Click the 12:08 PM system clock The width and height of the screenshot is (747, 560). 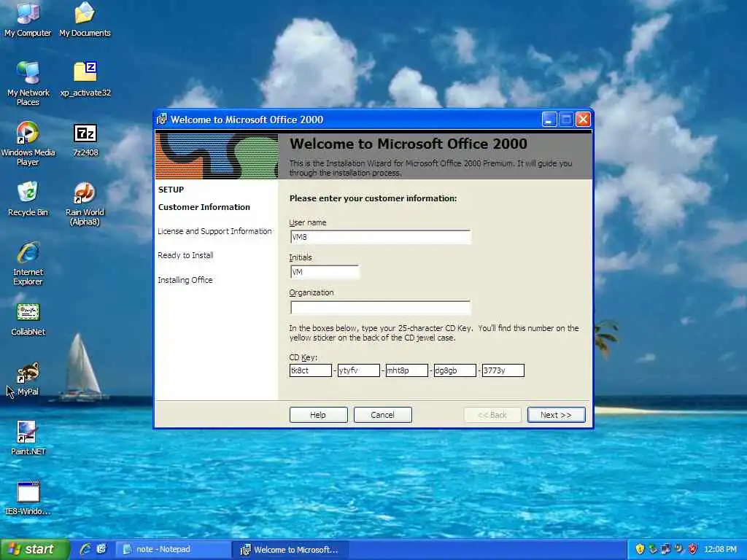coord(720,549)
